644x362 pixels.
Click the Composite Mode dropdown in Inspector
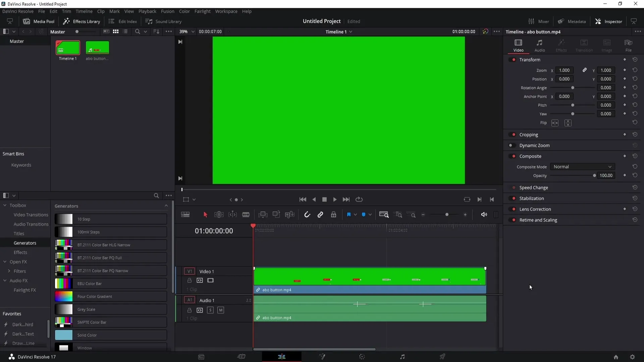(582, 167)
